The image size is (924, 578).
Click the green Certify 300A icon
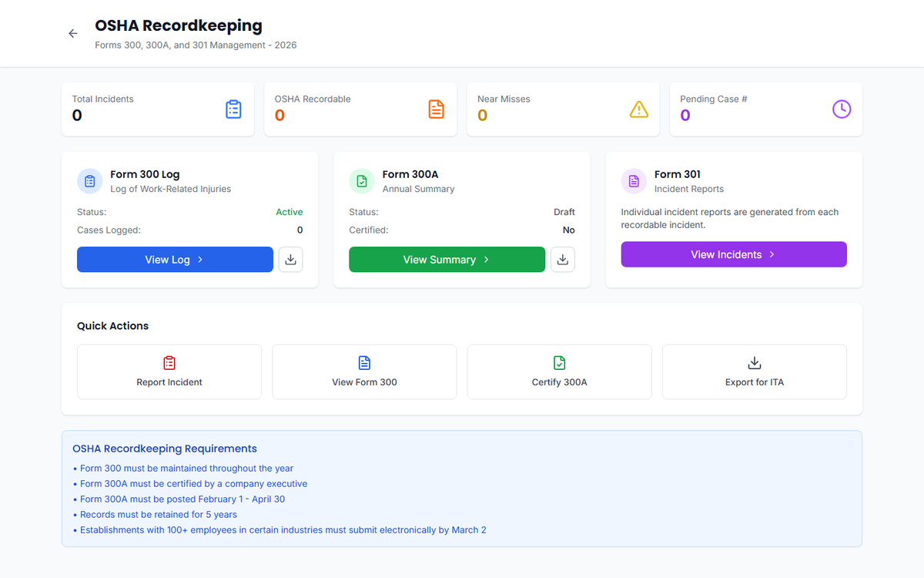(x=560, y=363)
